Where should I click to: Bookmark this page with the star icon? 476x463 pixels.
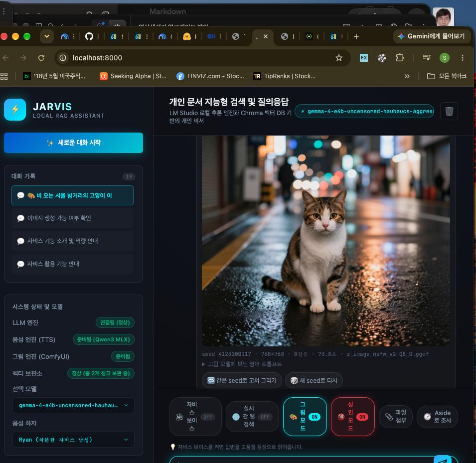(x=339, y=58)
